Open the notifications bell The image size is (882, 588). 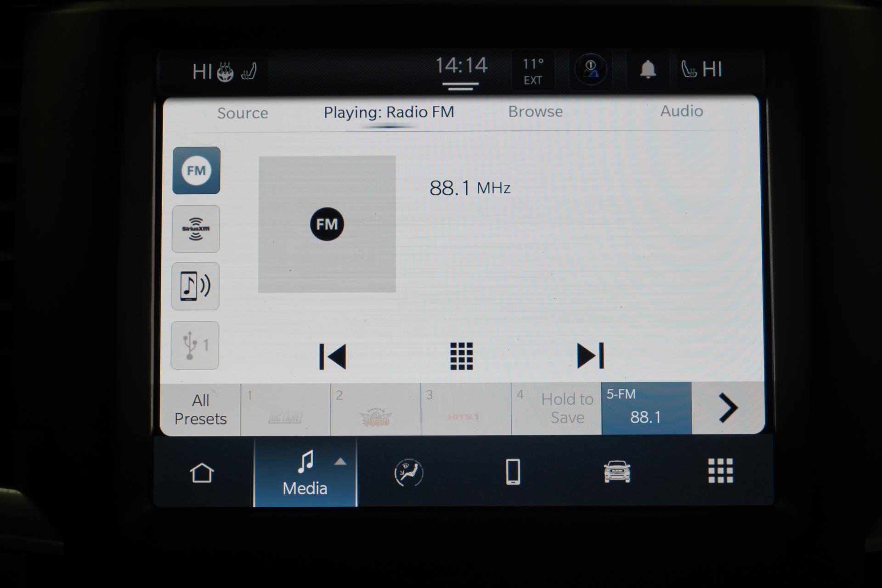pyautogui.click(x=648, y=69)
